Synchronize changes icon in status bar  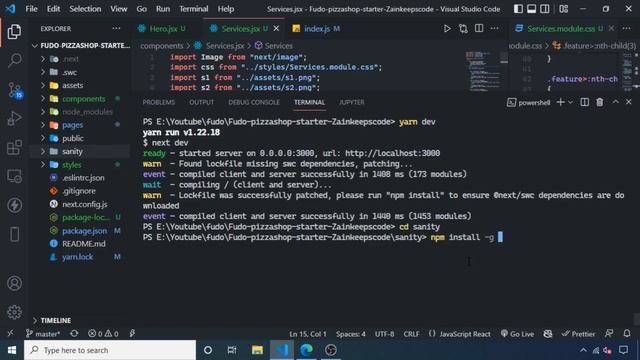[74, 334]
